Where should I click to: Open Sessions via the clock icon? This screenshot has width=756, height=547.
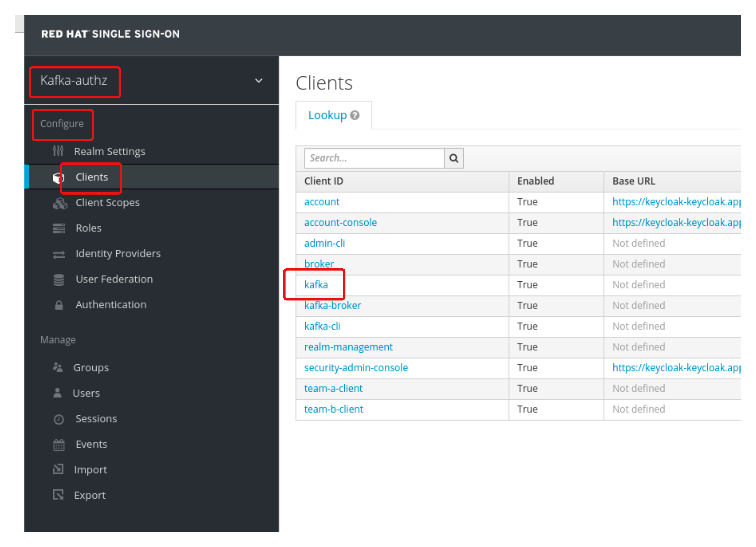tap(59, 419)
